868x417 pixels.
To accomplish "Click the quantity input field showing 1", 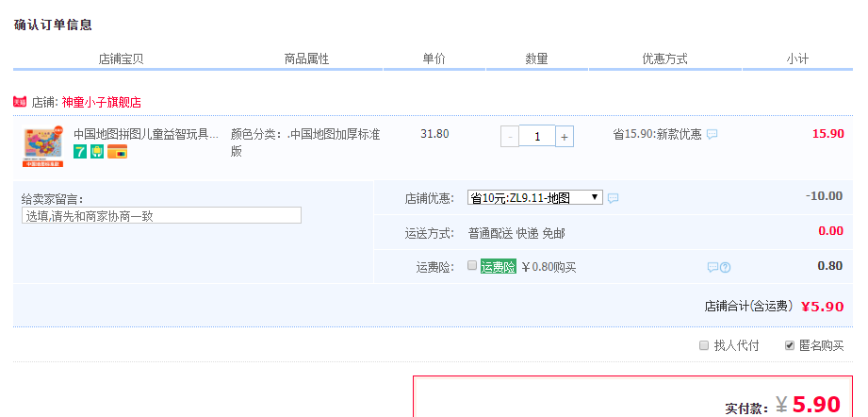I will click(x=537, y=136).
